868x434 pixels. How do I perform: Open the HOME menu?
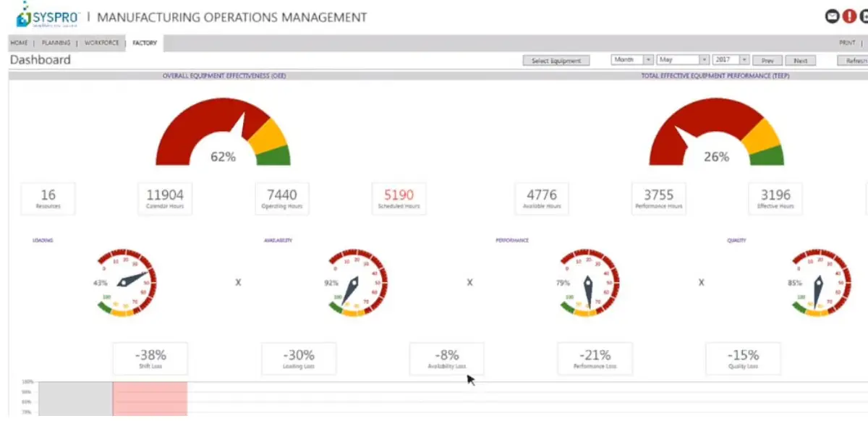coord(19,43)
